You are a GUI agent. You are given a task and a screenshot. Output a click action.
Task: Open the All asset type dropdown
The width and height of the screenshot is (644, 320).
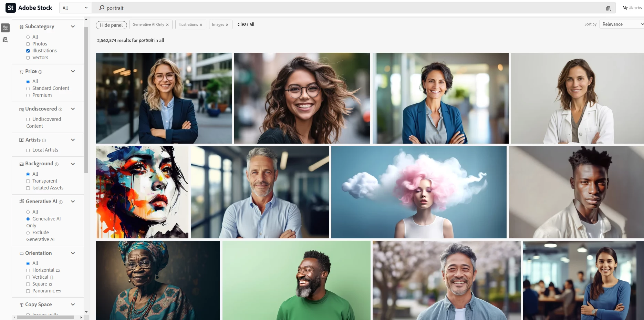(75, 8)
